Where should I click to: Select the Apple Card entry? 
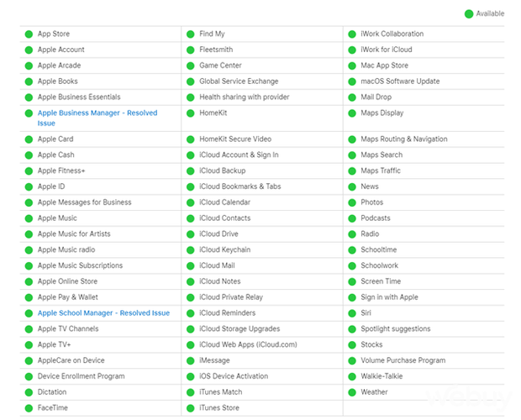[55, 139]
